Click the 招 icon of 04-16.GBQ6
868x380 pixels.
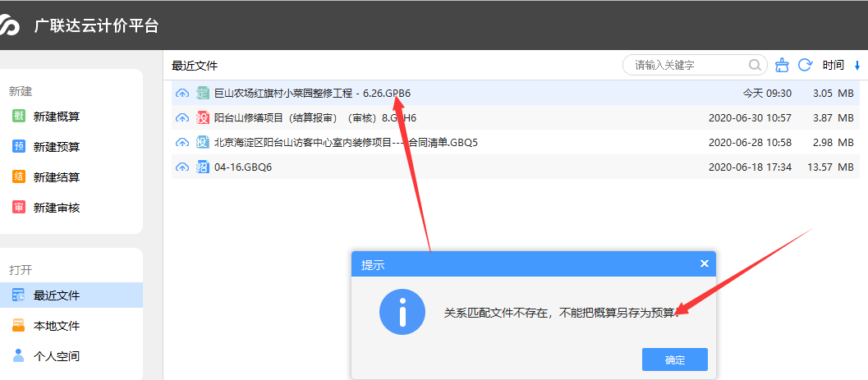tap(203, 167)
